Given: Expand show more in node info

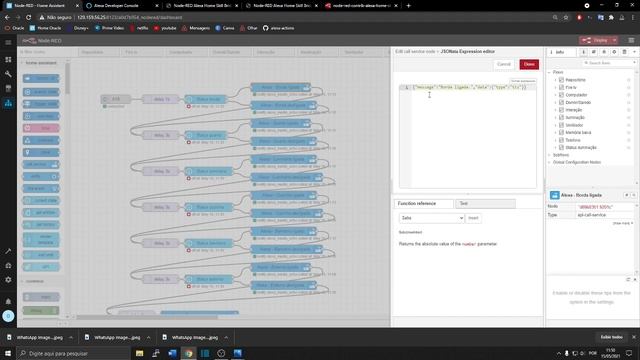Looking at the screenshot, I should [x=622, y=223].
